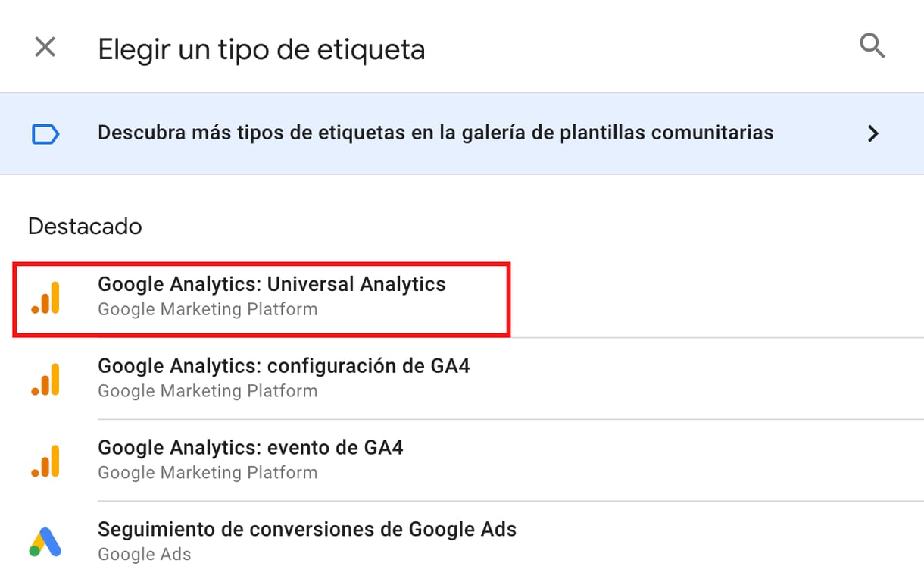Click the 'Google Ads' subtitle text
Viewport: 924px width, 582px height.
click(144, 555)
